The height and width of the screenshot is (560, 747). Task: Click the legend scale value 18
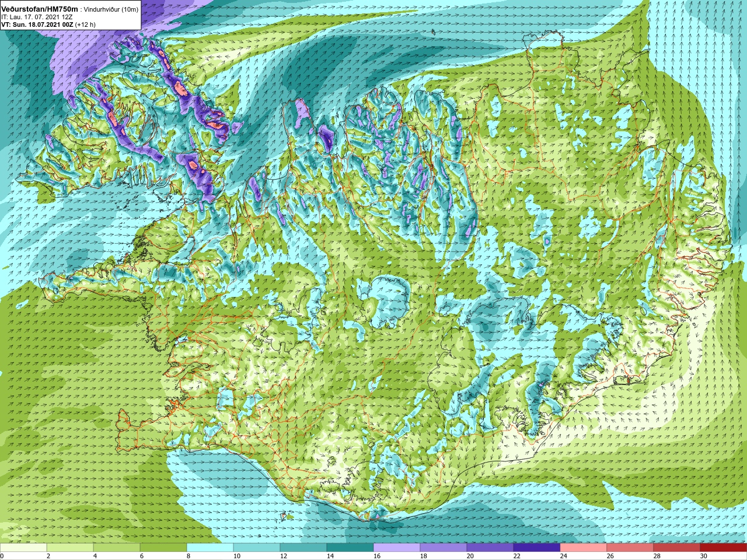pyautogui.click(x=424, y=556)
